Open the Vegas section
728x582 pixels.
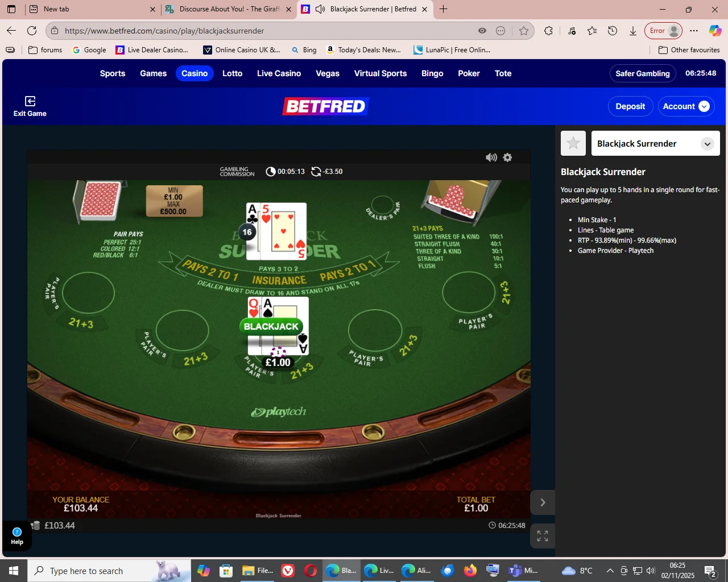pos(328,73)
